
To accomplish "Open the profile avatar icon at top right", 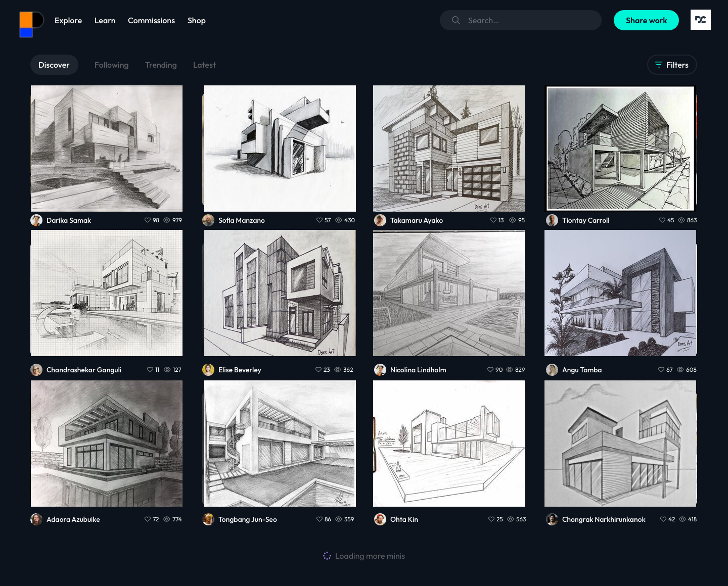I will coord(700,20).
